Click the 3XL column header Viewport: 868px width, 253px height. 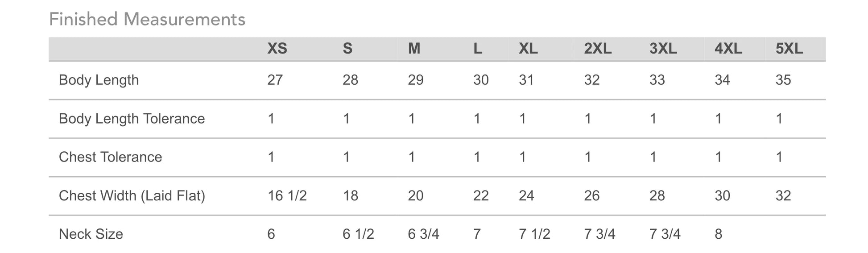(663, 48)
